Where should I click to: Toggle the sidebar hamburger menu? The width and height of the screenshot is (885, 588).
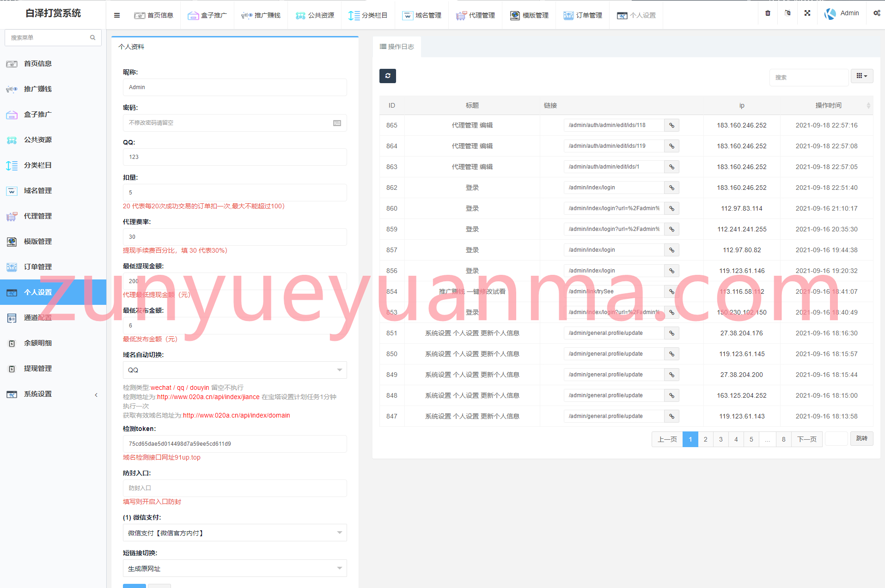pyautogui.click(x=117, y=15)
